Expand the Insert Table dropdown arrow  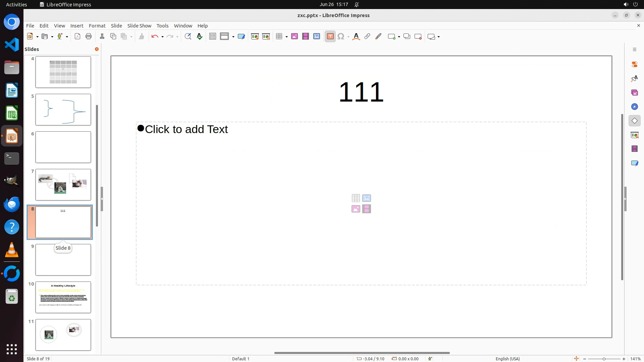pos(287,37)
